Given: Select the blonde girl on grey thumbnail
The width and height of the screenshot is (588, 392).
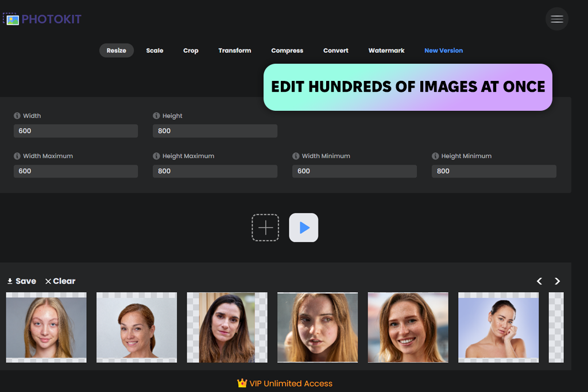Looking at the screenshot, I should coord(46,328).
